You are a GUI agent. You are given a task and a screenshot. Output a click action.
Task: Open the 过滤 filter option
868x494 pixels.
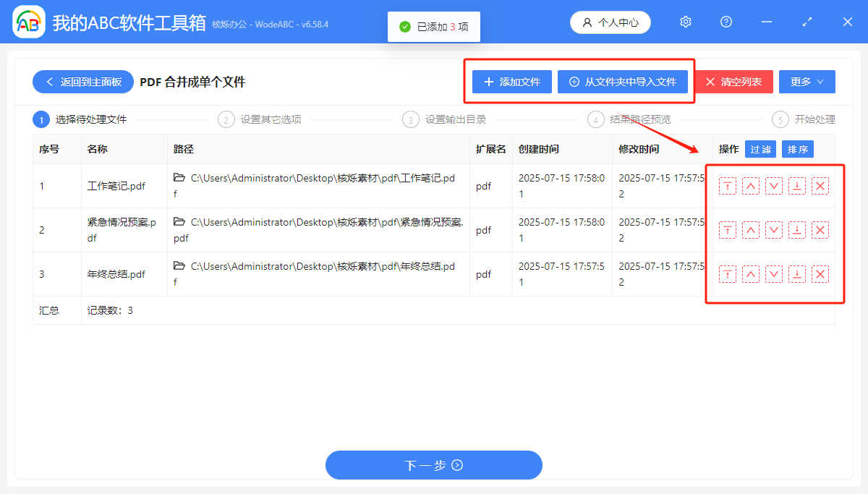click(x=760, y=149)
